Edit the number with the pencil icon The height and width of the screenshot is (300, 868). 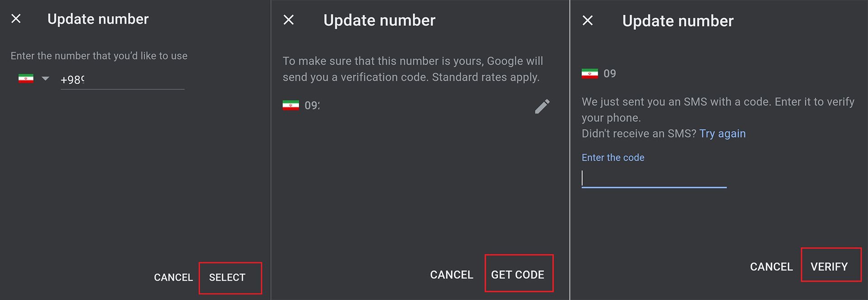tap(542, 106)
